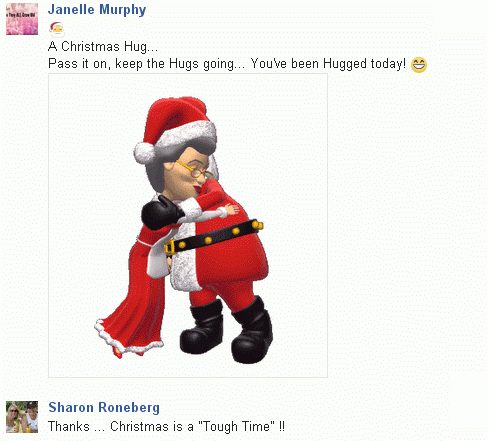Click the grinning smiley emoji
488x441 pixels.
tap(419, 65)
